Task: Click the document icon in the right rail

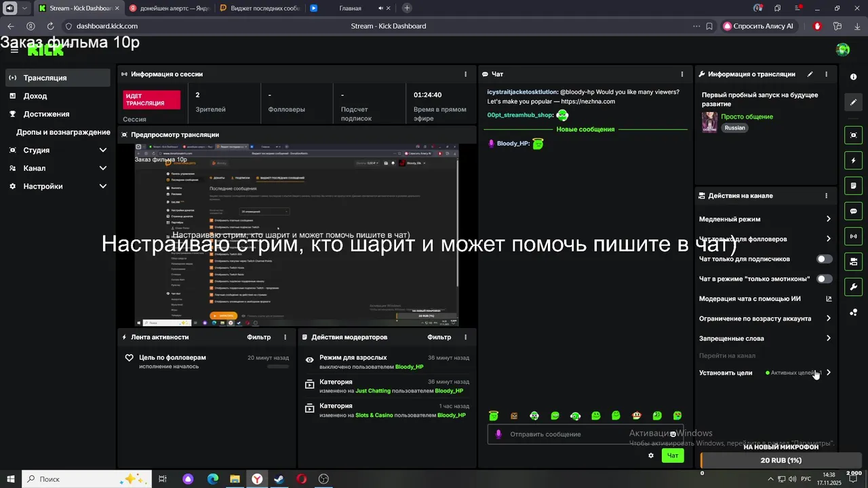Action: [853, 186]
